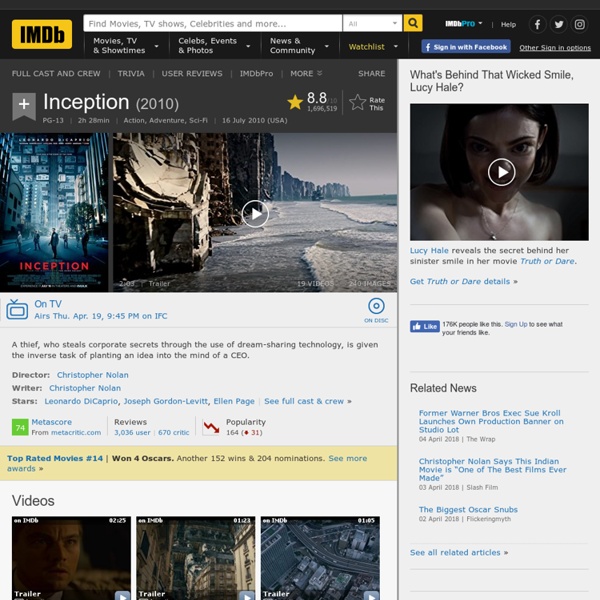
Task: Open Christopher Nolan Indian Movie article
Action: 492,470
